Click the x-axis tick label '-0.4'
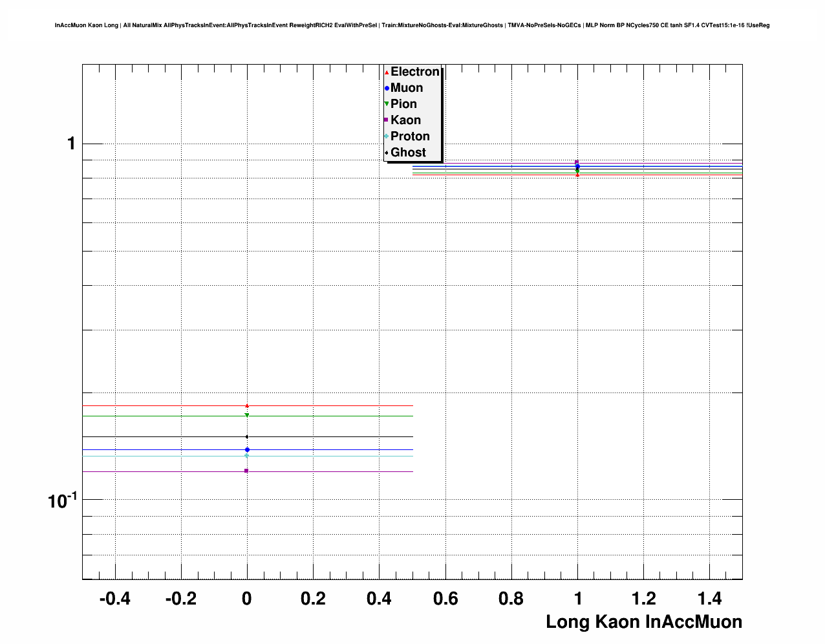 [x=115, y=599]
